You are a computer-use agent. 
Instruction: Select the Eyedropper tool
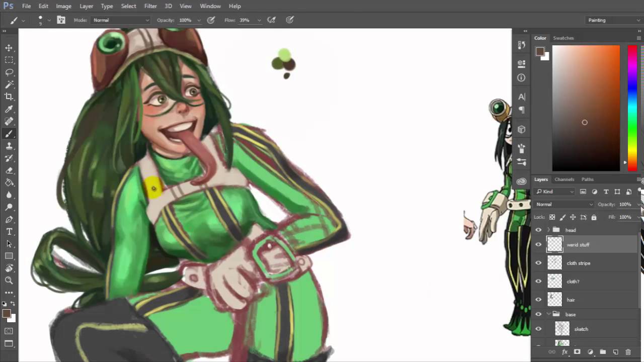pos(9,109)
